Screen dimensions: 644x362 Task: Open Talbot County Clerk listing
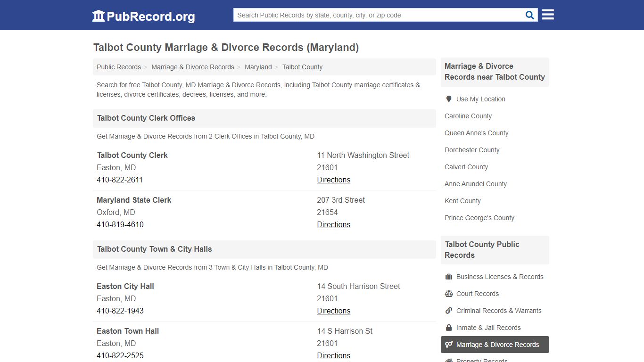point(132,155)
